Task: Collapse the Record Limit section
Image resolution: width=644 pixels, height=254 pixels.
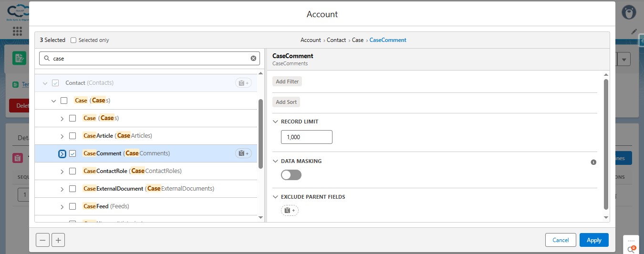Action: tap(275, 122)
